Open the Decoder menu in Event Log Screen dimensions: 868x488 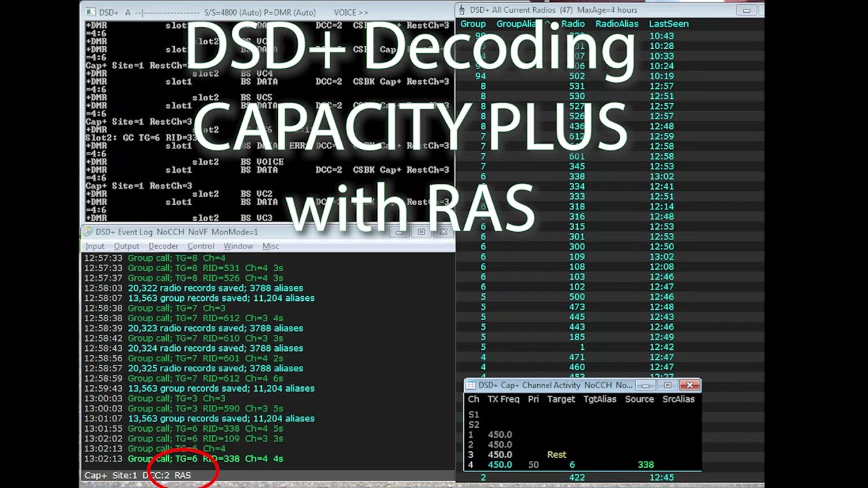click(163, 246)
